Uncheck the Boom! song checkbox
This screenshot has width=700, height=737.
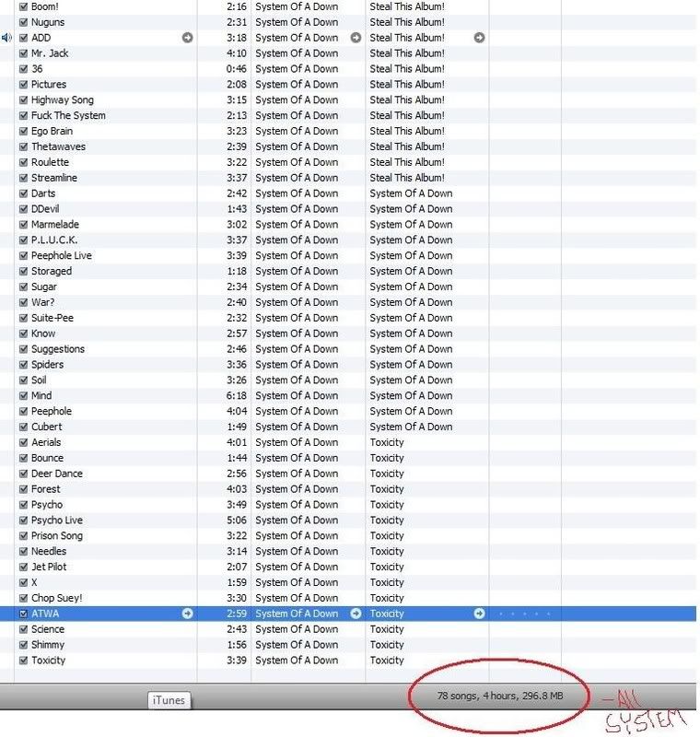[x=23, y=6]
